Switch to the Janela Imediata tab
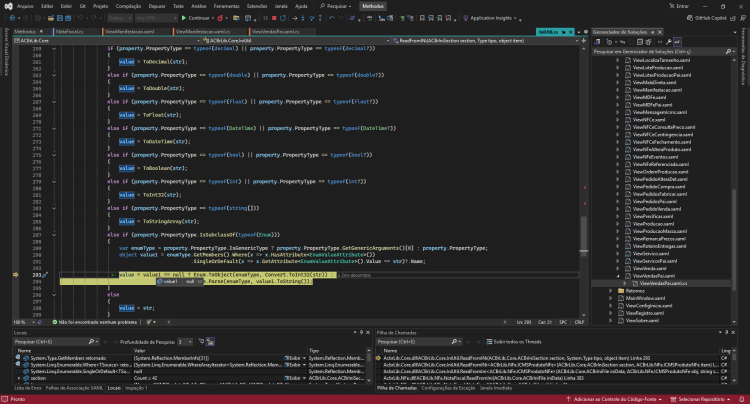The image size is (750, 404). click(x=496, y=388)
